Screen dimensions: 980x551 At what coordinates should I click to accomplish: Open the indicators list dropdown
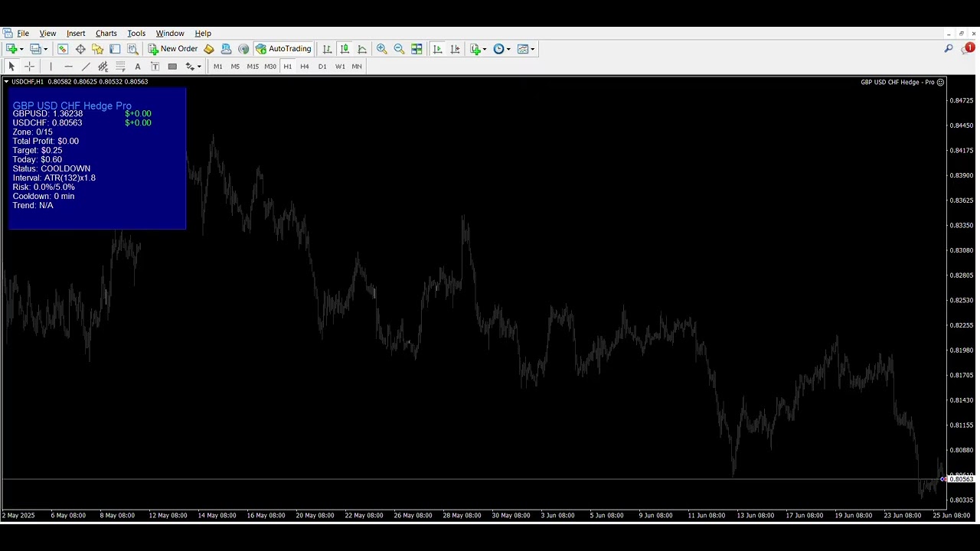[484, 49]
